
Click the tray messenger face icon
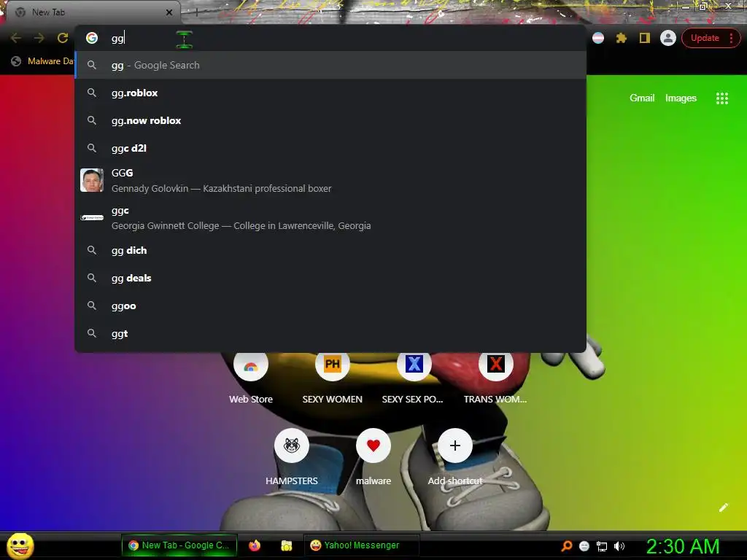pos(584,546)
